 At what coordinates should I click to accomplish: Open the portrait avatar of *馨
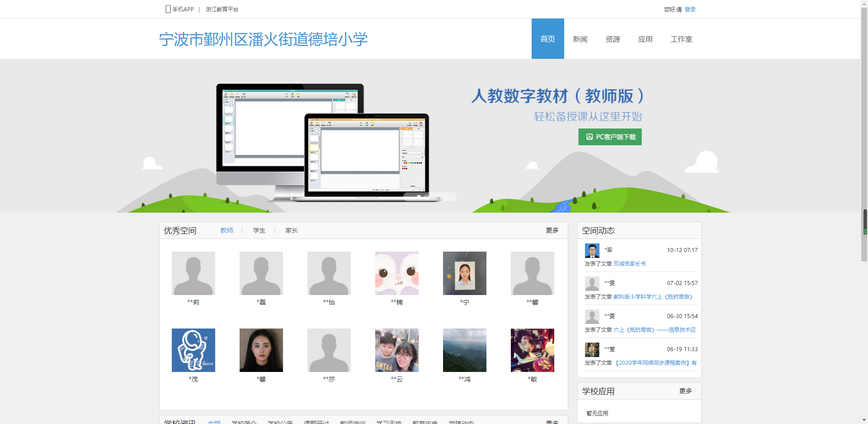pos(261,350)
